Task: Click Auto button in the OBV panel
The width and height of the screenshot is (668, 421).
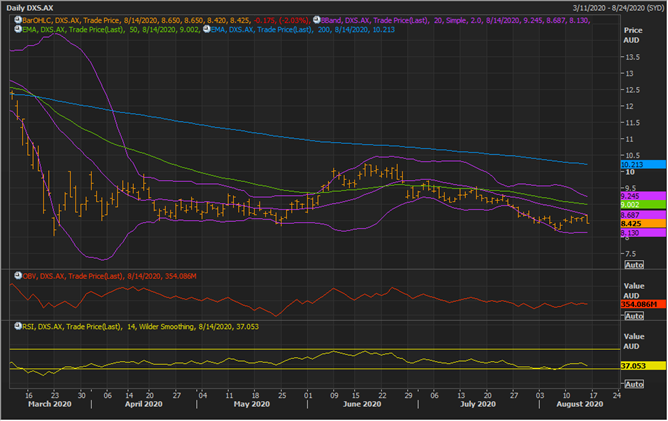Action: [634, 316]
